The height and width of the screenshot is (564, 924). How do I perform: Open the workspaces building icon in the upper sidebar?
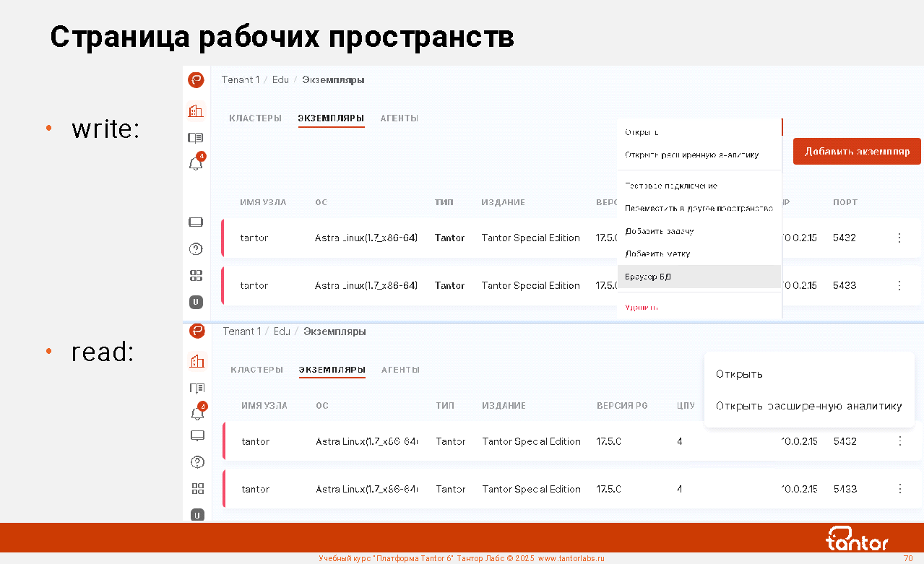[196, 111]
